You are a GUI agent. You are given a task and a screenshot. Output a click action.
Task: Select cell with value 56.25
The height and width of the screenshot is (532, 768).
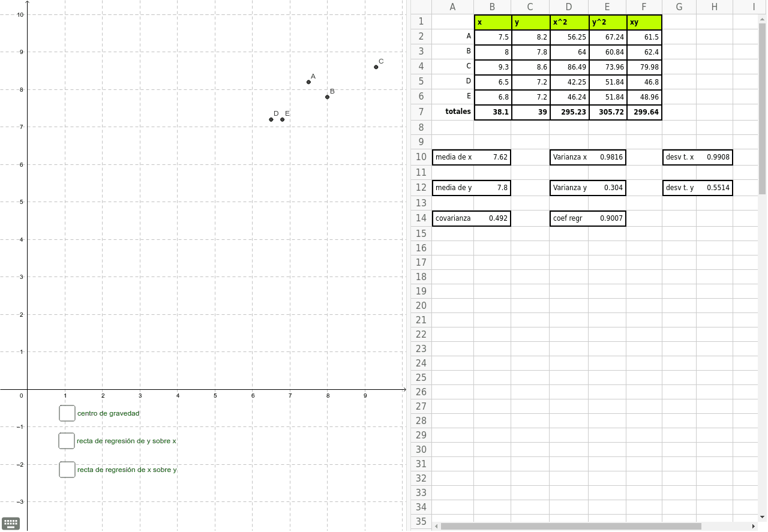click(569, 37)
